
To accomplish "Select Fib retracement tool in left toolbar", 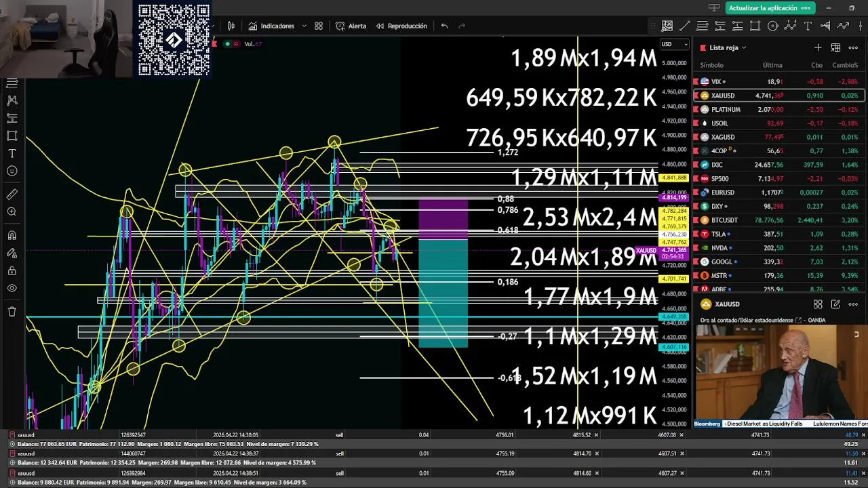I will (x=12, y=83).
